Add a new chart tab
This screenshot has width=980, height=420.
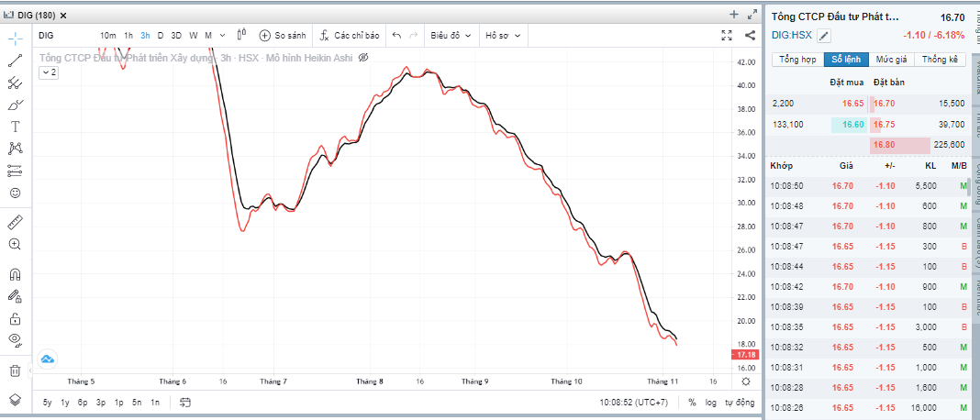[734, 15]
